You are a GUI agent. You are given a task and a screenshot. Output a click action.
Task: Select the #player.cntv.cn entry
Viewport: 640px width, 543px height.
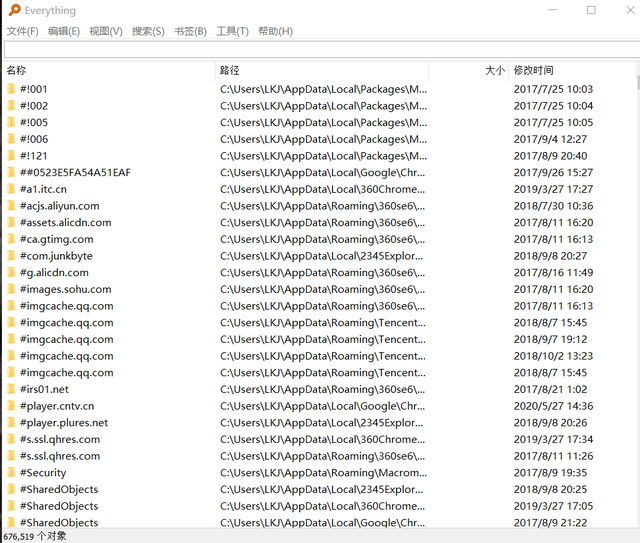57,406
